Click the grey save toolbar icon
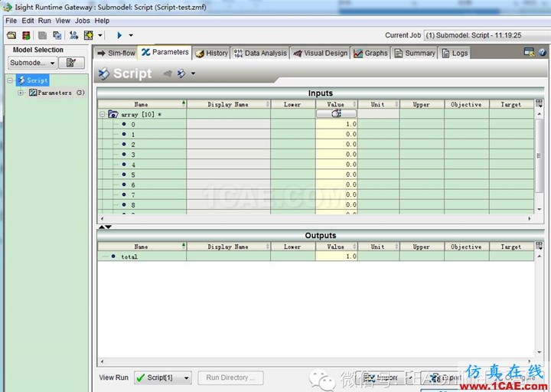 tap(43, 35)
